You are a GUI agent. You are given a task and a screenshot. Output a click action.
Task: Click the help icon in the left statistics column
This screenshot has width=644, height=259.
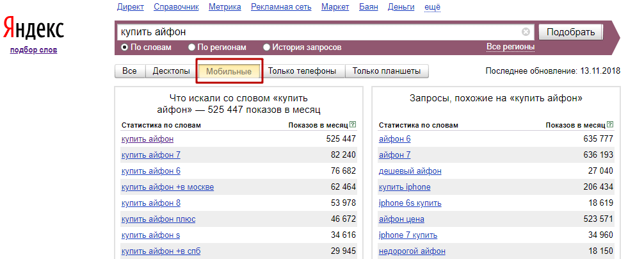pyautogui.click(x=353, y=125)
